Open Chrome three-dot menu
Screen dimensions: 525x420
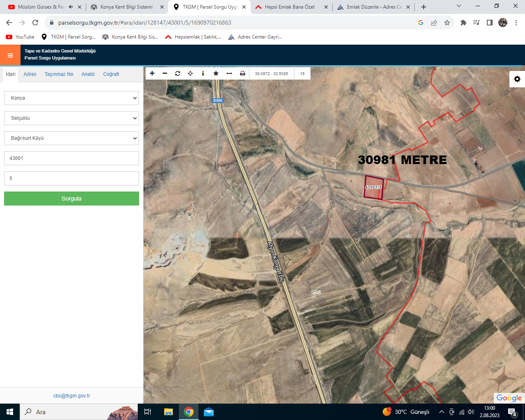pyautogui.click(x=516, y=23)
